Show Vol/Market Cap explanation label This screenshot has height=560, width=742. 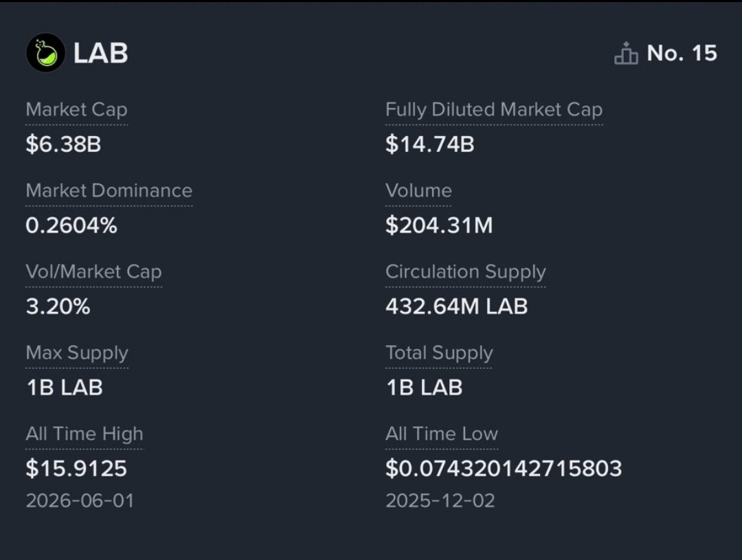(93, 271)
